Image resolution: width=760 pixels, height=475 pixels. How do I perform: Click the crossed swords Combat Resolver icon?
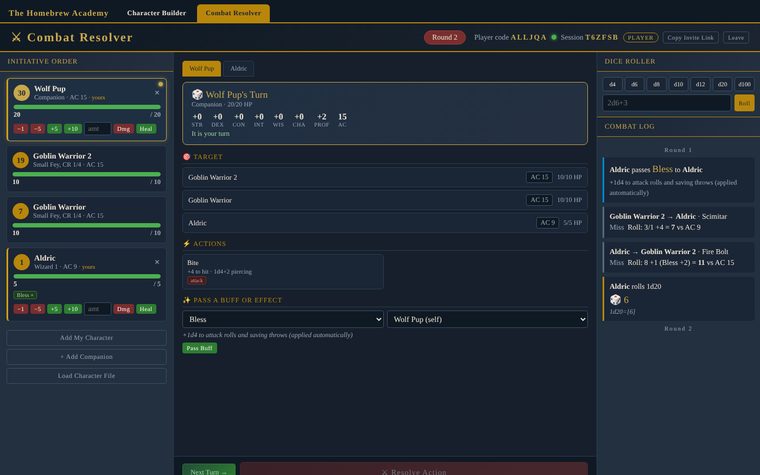[16, 37]
